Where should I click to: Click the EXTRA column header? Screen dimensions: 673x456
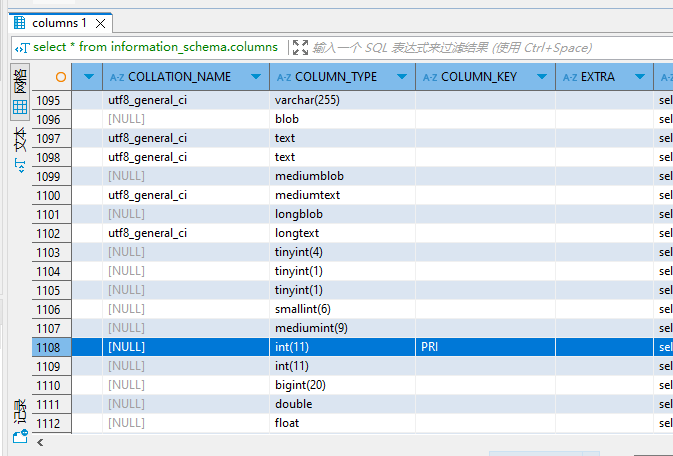(604, 77)
